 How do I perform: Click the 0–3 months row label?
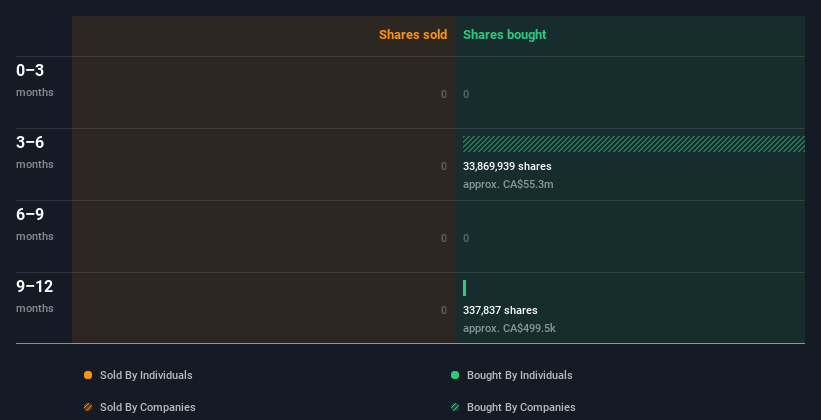coord(35,80)
